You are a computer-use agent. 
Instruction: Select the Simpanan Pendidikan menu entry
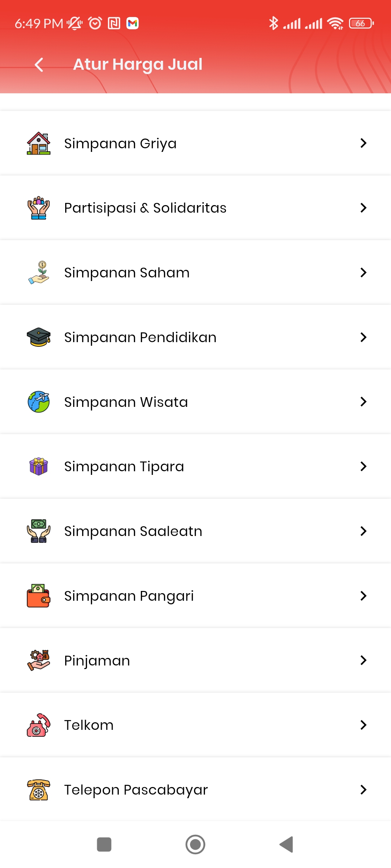click(x=195, y=337)
